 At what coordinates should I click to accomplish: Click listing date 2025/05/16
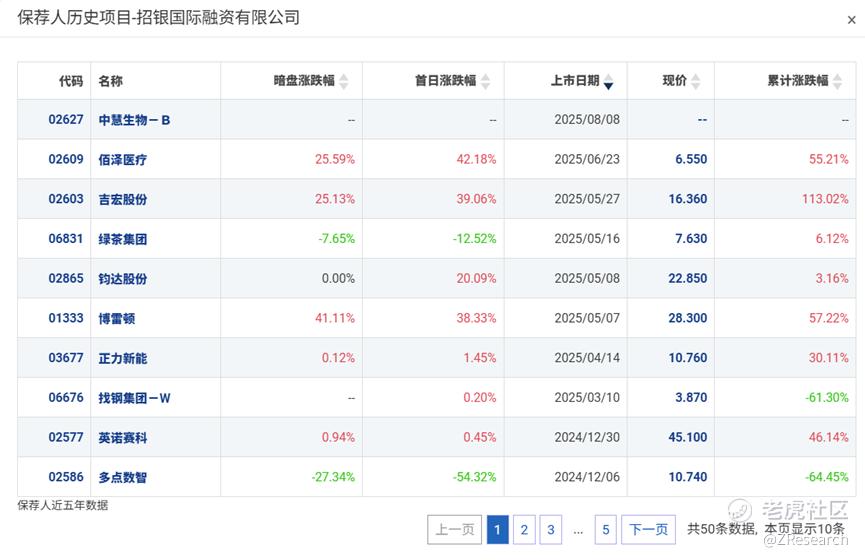pyautogui.click(x=587, y=239)
